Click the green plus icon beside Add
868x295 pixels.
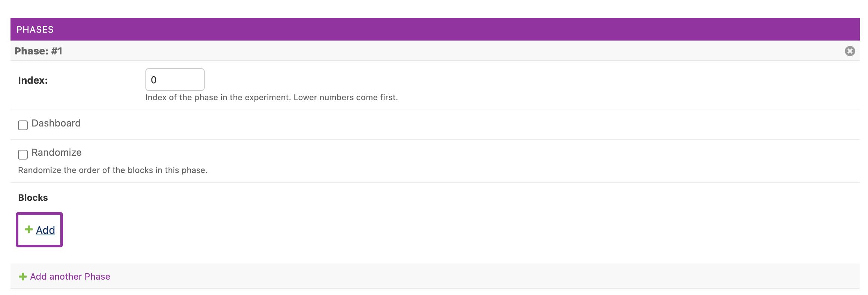[x=28, y=229]
